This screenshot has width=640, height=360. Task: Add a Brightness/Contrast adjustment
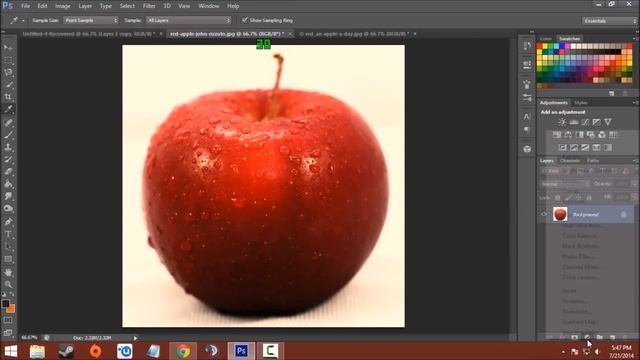562,122
